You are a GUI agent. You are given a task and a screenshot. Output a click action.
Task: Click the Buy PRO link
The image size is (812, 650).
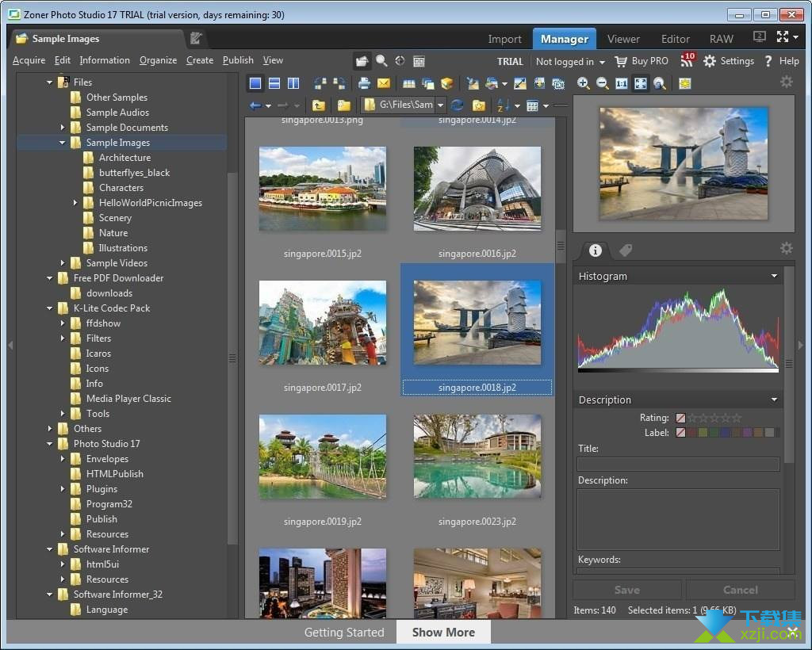pyautogui.click(x=649, y=61)
